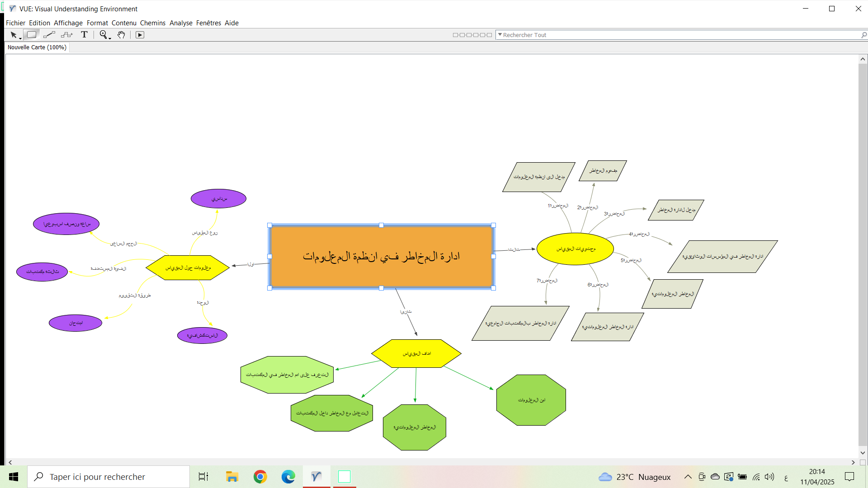
Task: Click the search text field
Action: [678, 35]
